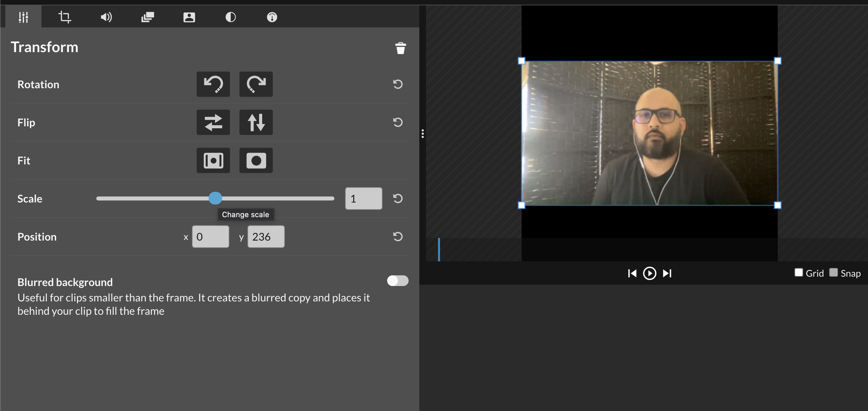Click the blue timeline playhead marker
Screen dimensions: 868x411
click(439, 249)
